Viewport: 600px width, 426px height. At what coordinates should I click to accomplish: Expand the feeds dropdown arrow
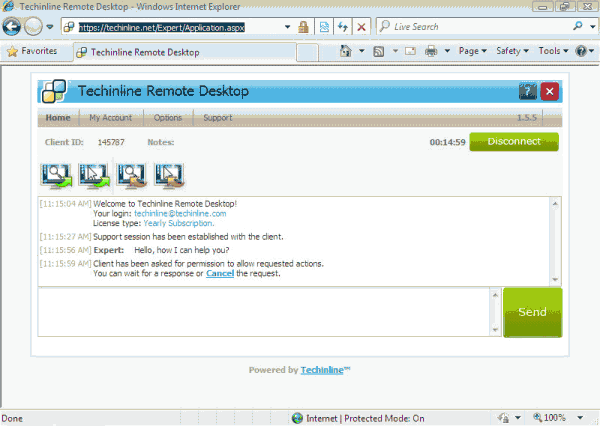[x=395, y=51]
